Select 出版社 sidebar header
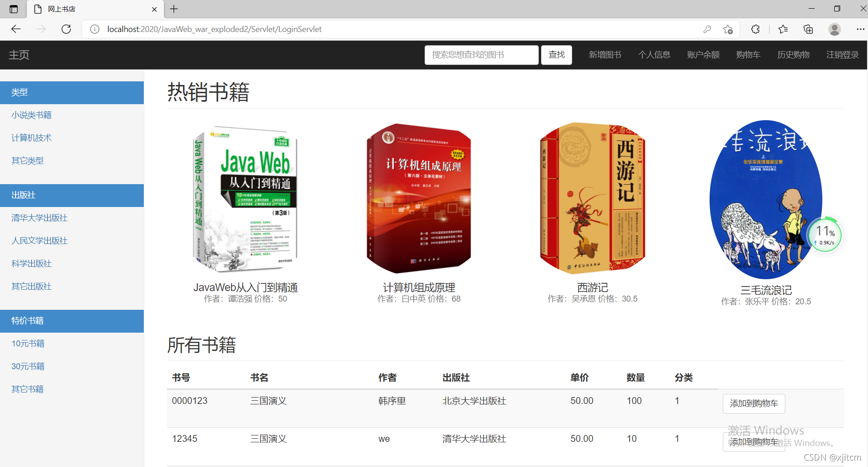868x467 pixels. coord(72,196)
